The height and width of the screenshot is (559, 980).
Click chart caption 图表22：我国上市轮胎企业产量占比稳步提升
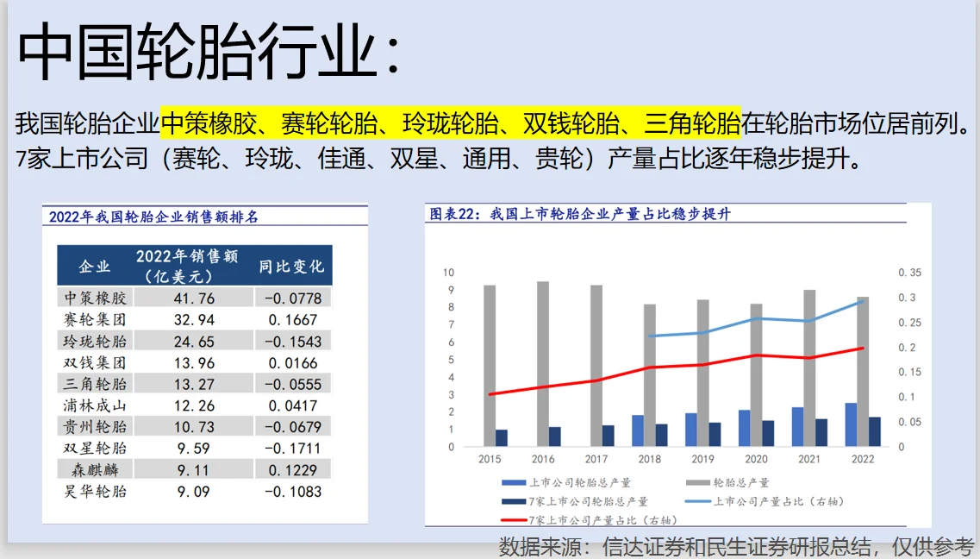pyautogui.click(x=580, y=214)
